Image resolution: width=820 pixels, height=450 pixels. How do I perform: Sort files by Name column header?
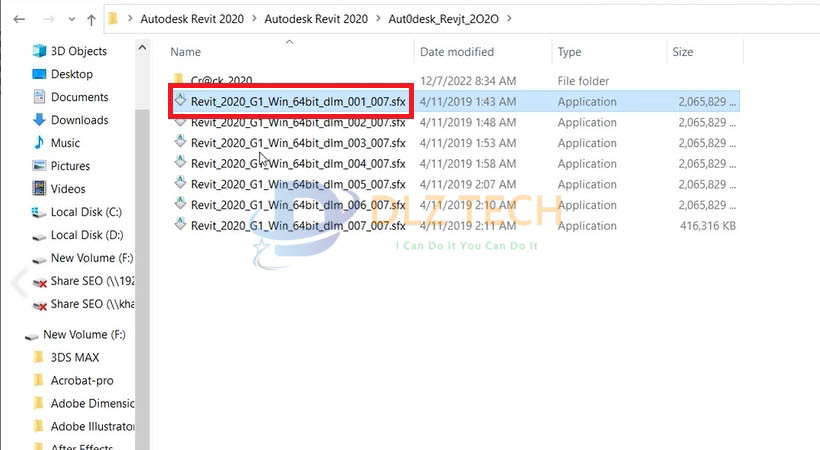(x=186, y=52)
